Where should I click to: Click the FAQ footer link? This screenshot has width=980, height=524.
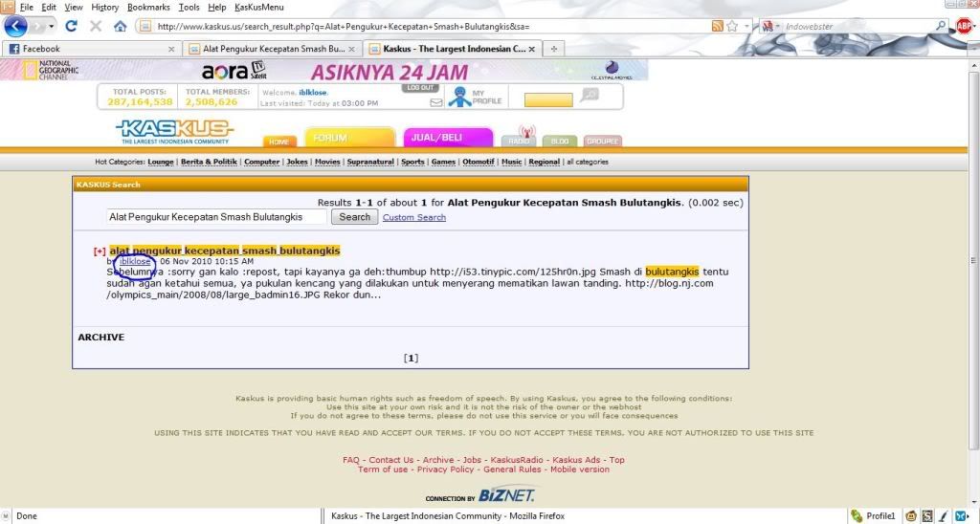coord(350,460)
